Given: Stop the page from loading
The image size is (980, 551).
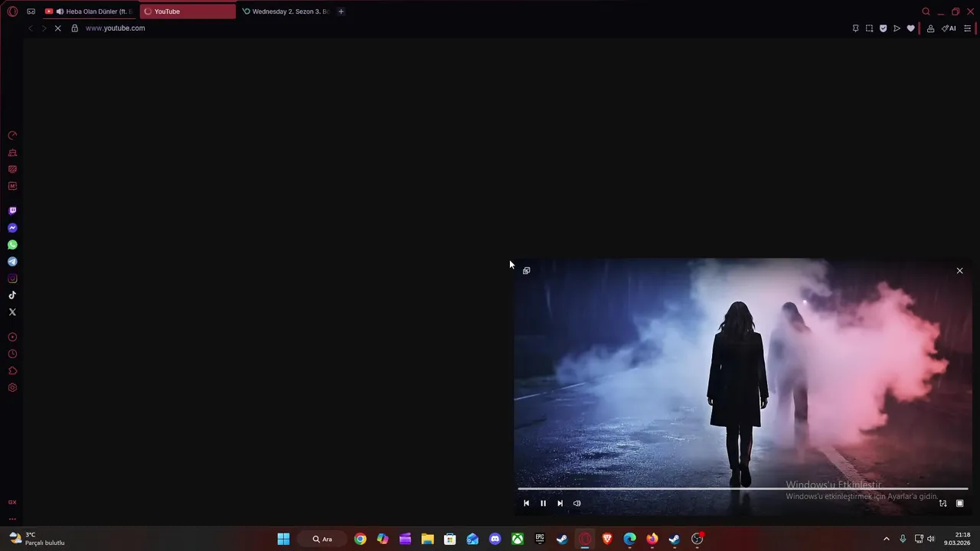Looking at the screenshot, I should [57, 28].
